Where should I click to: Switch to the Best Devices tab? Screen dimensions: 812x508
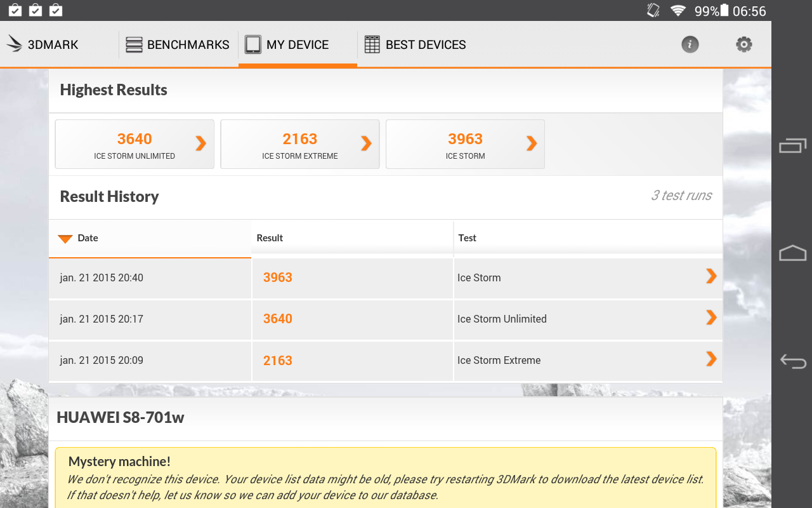click(416, 44)
